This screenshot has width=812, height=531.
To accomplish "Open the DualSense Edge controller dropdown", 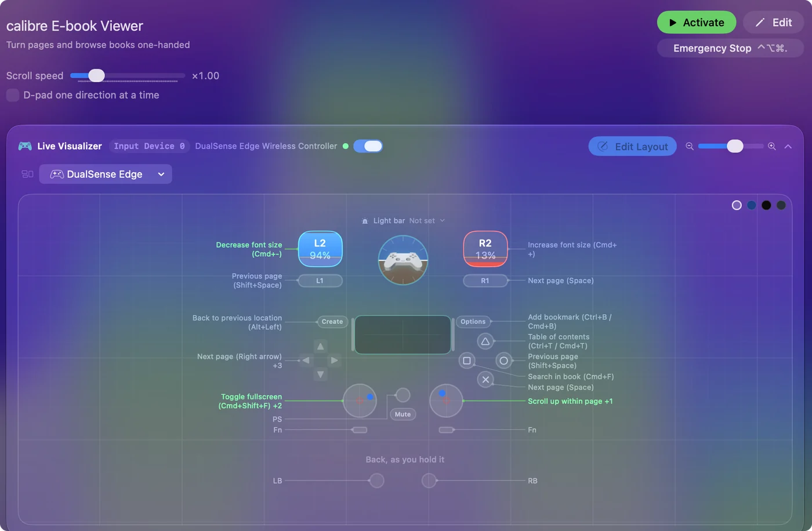I will tap(106, 174).
